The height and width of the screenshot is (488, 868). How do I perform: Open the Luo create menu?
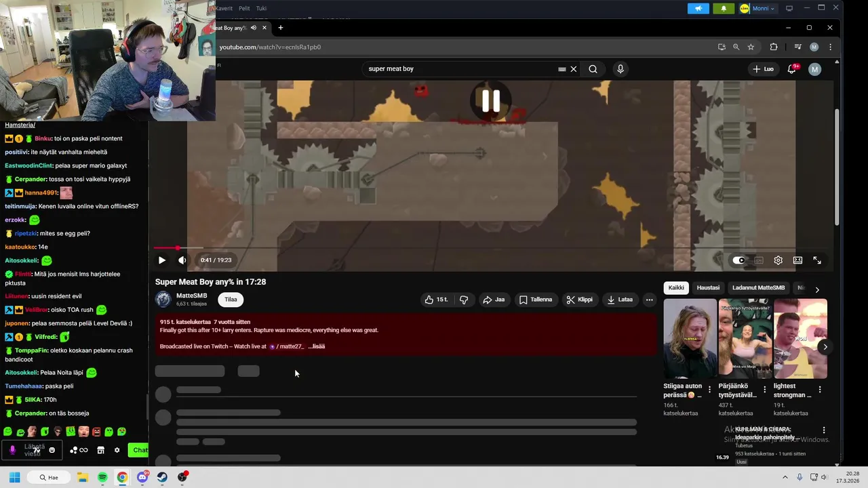(763, 69)
